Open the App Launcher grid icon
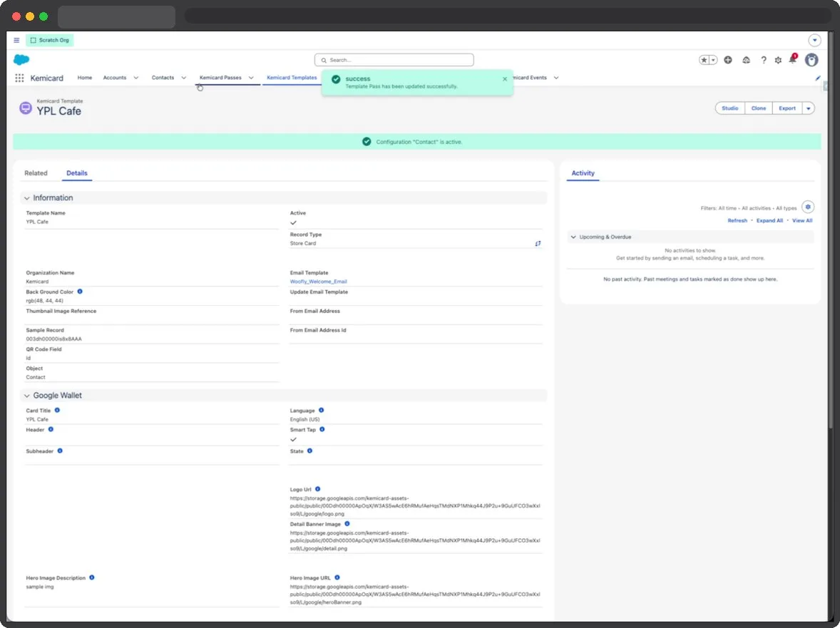This screenshot has width=840, height=628. click(19, 78)
